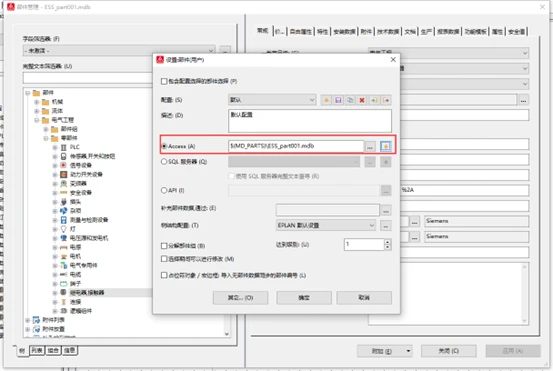Select the SQL server (Q) radio button
The height and width of the screenshot is (371, 553).
coord(164,162)
